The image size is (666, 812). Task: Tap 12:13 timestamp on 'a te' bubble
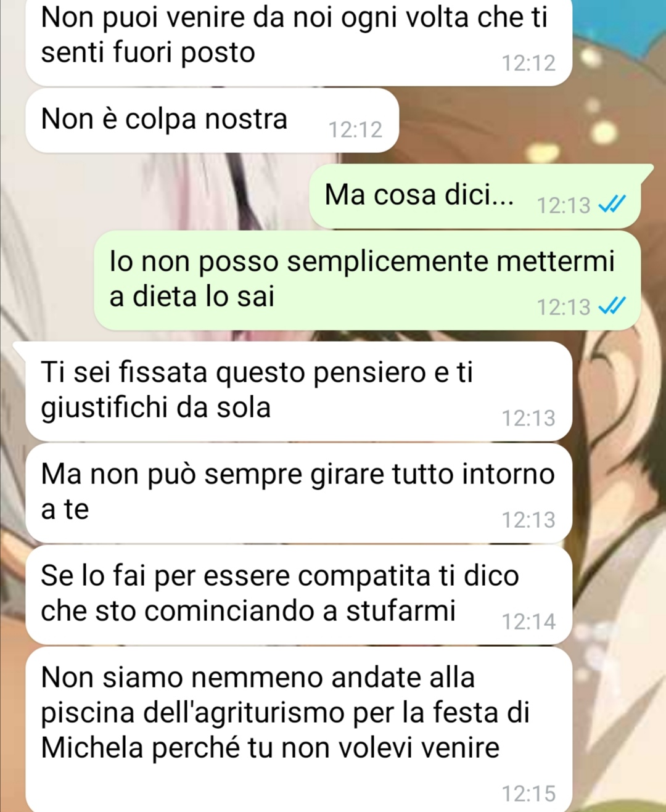[x=528, y=520]
